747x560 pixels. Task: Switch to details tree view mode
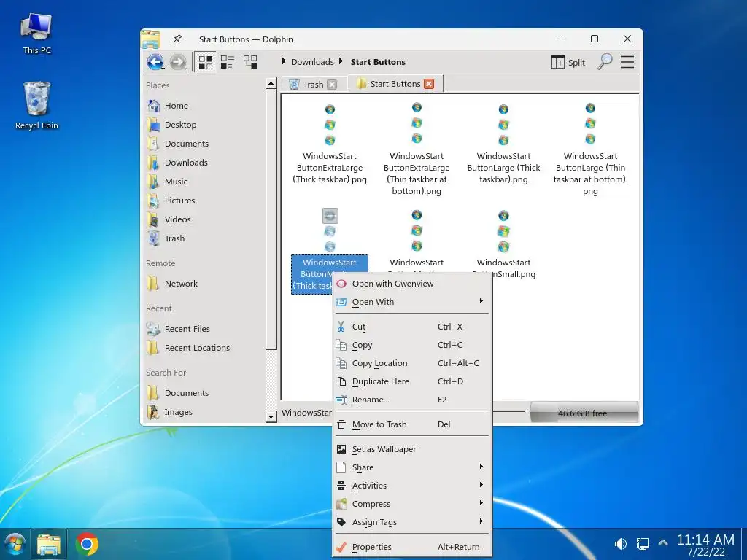coord(250,62)
